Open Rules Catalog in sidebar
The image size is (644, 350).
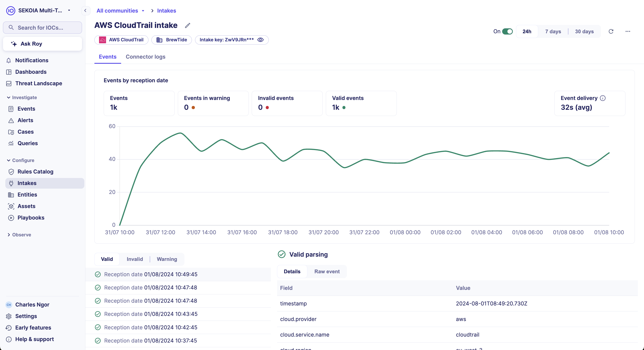pyautogui.click(x=35, y=172)
